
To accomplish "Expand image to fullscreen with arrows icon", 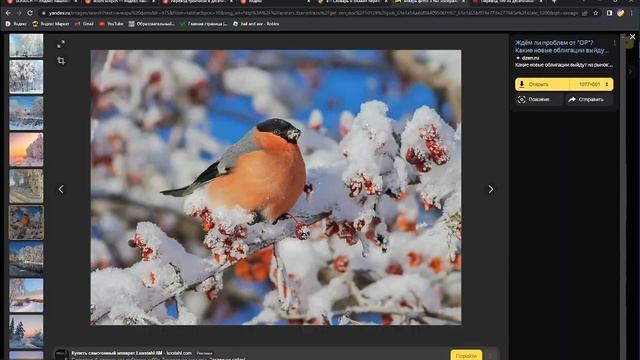I will [x=61, y=44].
